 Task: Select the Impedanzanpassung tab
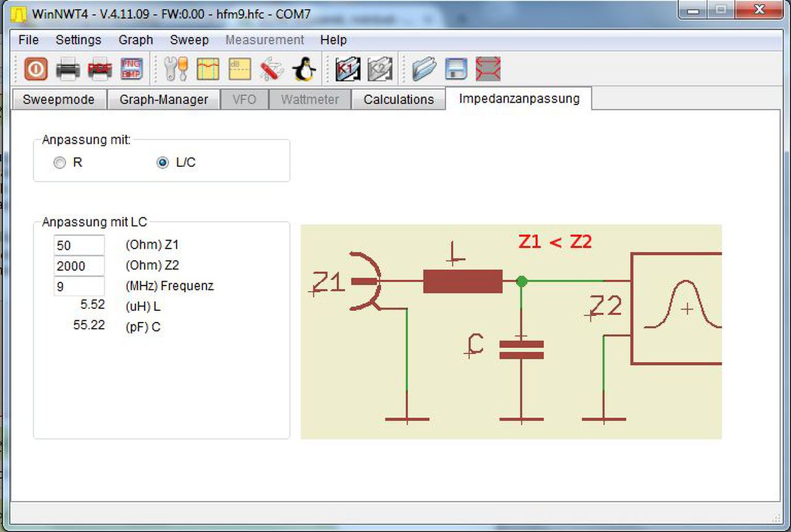click(x=519, y=99)
